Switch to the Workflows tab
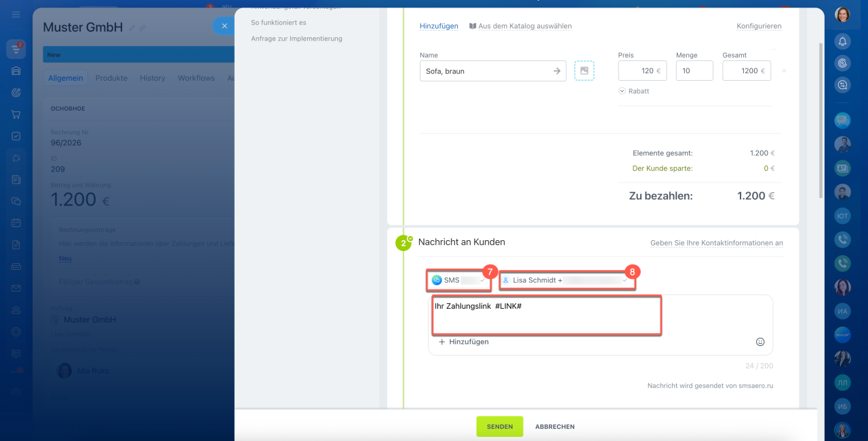The width and height of the screenshot is (868, 441). [x=196, y=78]
